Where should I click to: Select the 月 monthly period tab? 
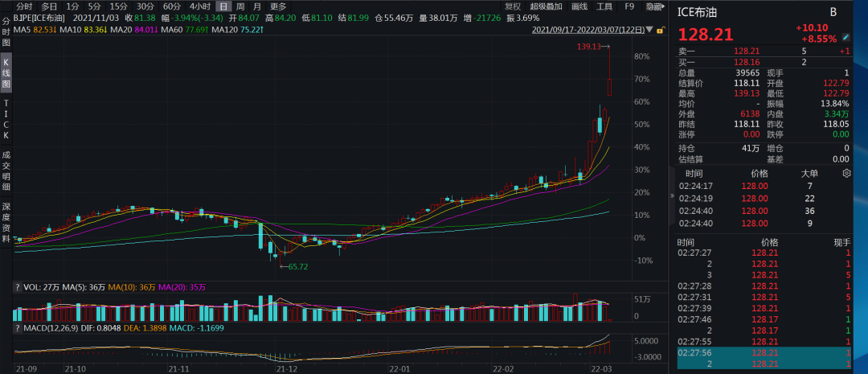click(257, 6)
